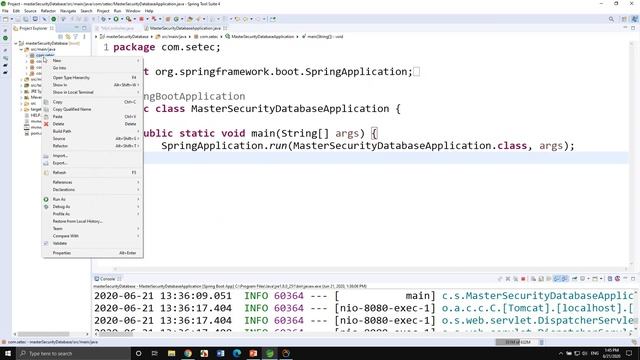Open the Refactor submenu in context menu

pos(93,146)
